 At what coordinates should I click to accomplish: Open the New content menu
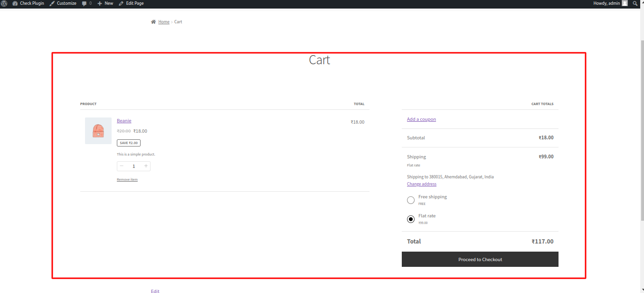[105, 3]
